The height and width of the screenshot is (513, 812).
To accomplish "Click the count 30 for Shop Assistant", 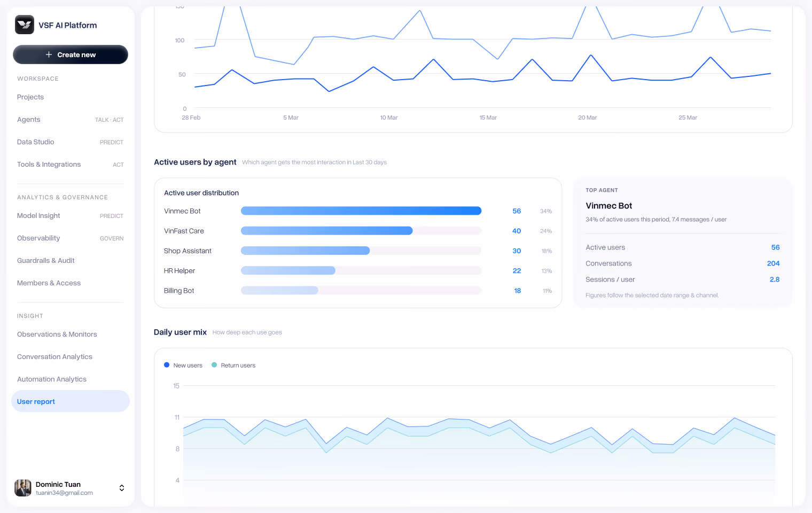I will point(517,251).
